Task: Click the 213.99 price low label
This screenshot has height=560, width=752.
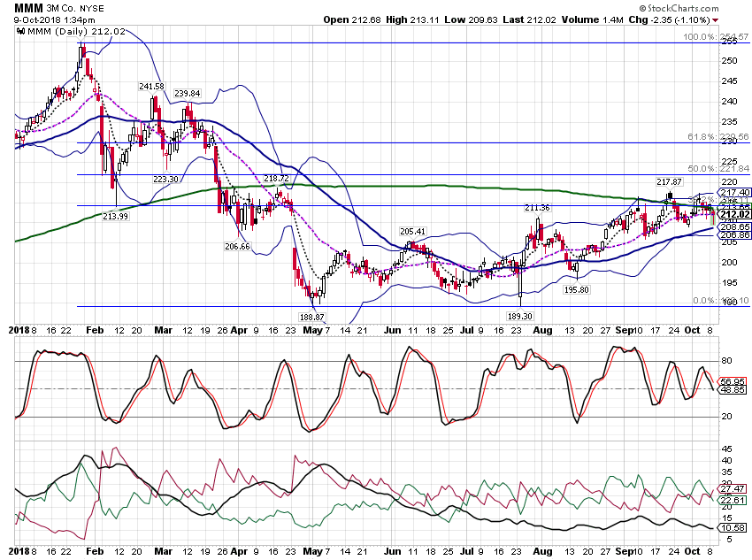Action: tap(116, 216)
